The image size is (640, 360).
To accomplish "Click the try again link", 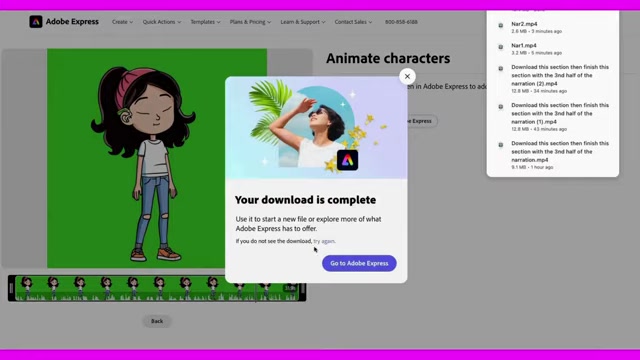I will coord(324,241).
